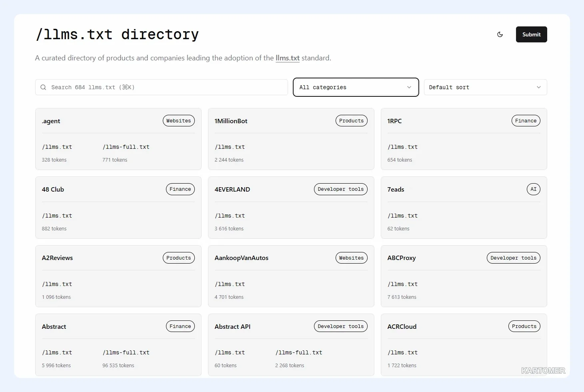Open /llms-full.txt link for .agent
This screenshot has height=392, width=584.
point(126,147)
